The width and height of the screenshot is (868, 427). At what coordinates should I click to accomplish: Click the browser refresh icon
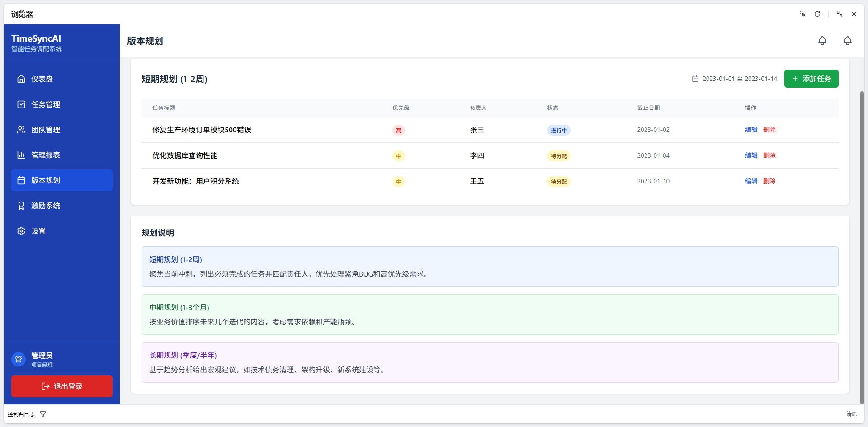(817, 14)
